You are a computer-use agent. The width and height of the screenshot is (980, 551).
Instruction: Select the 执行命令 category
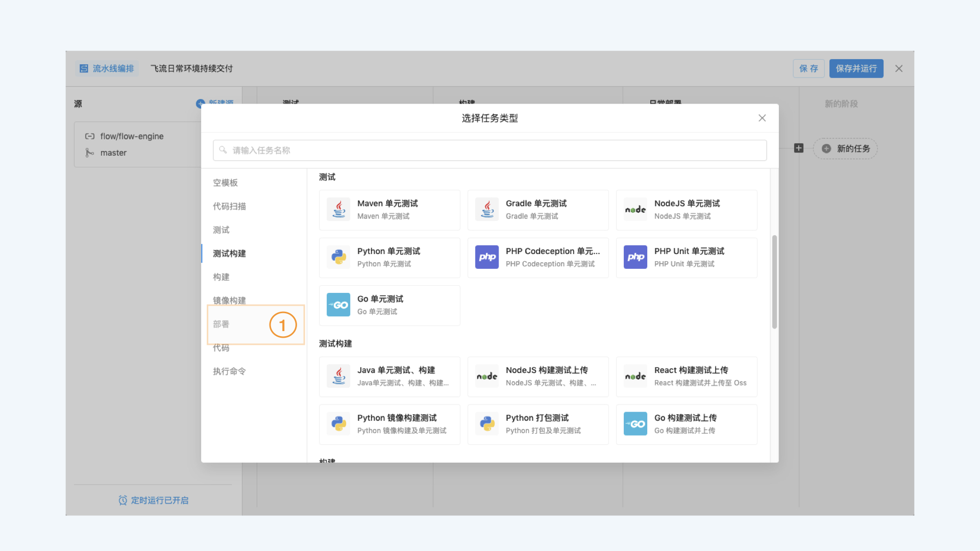pyautogui.click(x=229, y=371)
